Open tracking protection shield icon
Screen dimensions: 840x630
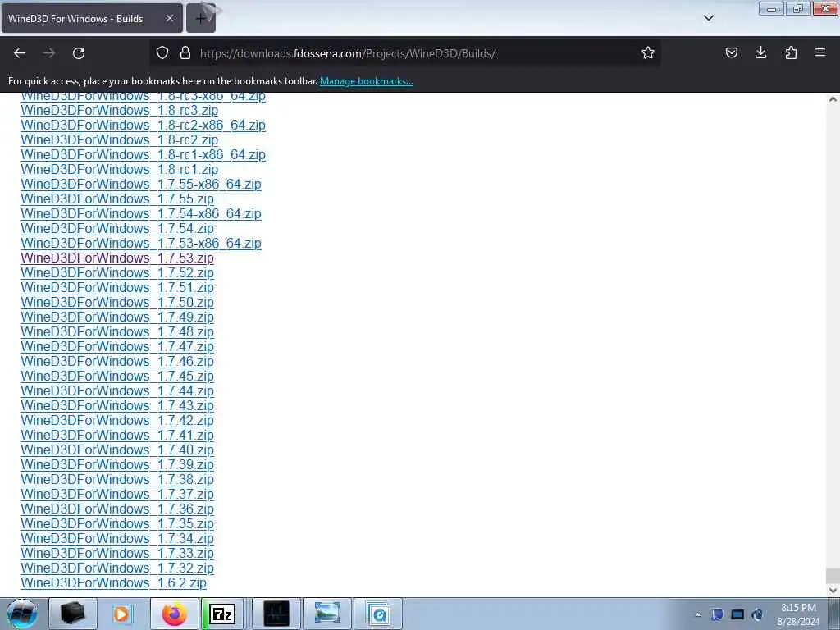pos(162,53)
